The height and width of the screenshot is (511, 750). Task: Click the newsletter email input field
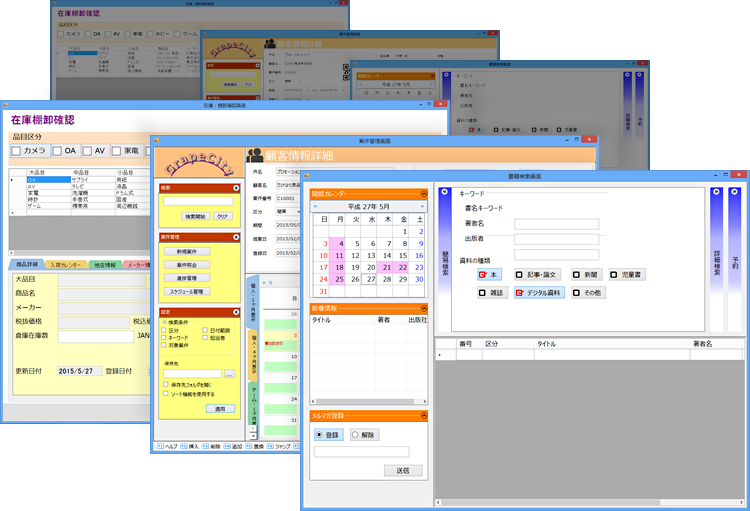tap(362, 451)
